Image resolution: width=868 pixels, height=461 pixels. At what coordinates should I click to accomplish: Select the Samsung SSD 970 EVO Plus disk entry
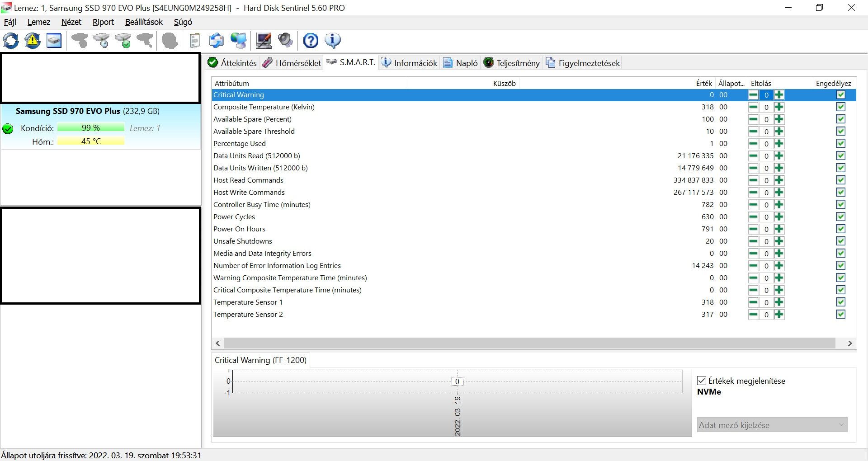click(x=100, y=127)
